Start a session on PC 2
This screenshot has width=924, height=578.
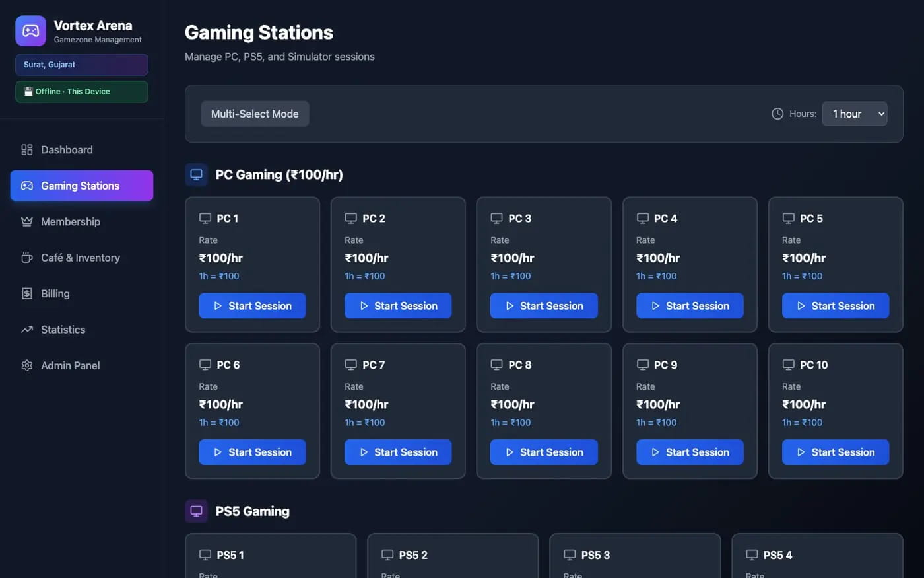(x=398, y=306)
